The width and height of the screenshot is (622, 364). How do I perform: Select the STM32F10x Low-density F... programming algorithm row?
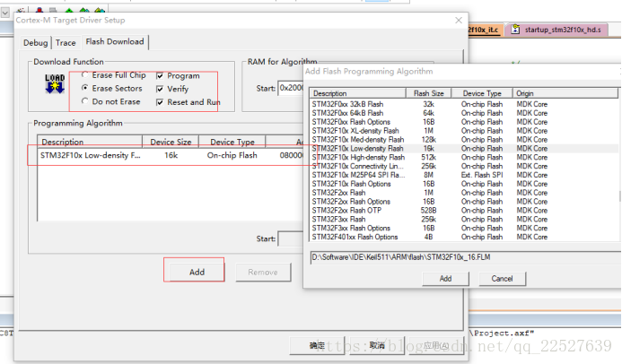coord(171,155)
